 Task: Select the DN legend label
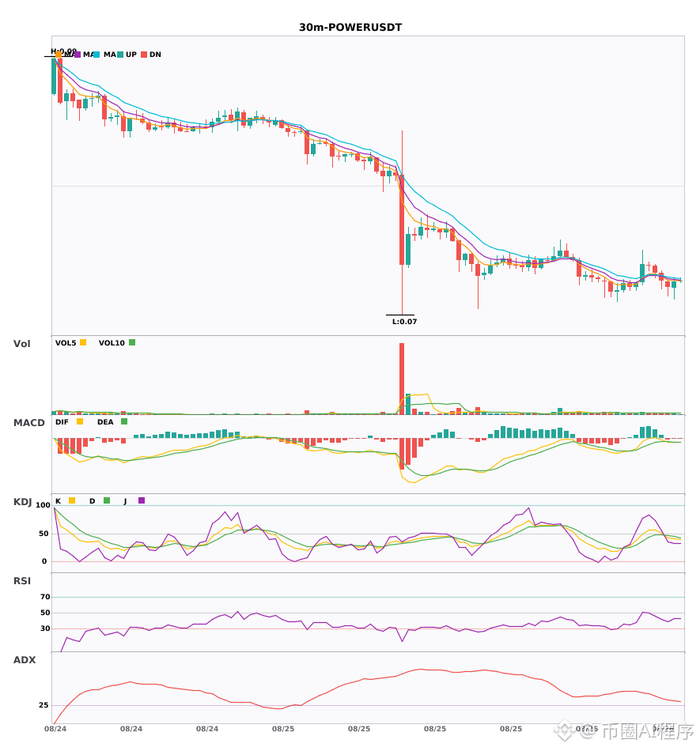click(155, 55)
